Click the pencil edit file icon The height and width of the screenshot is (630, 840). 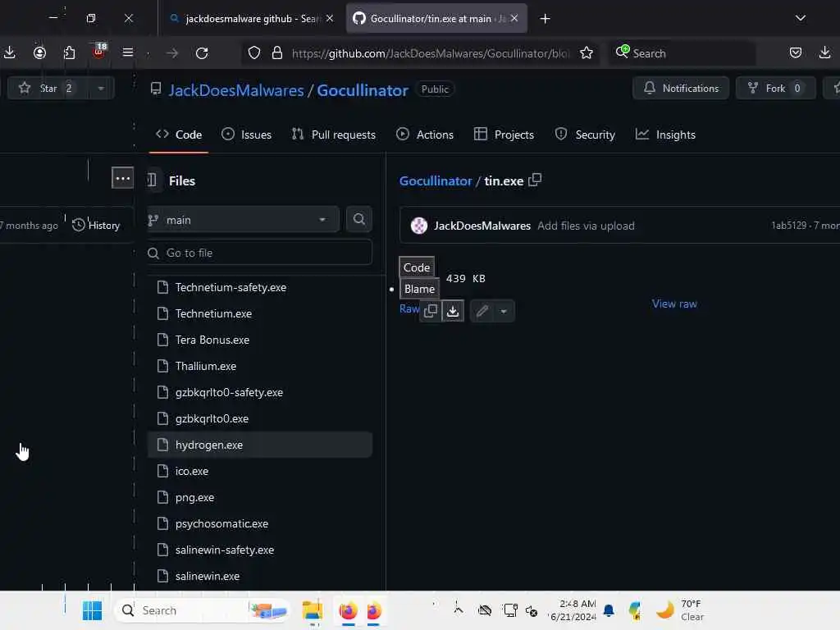tap(482, 311)
